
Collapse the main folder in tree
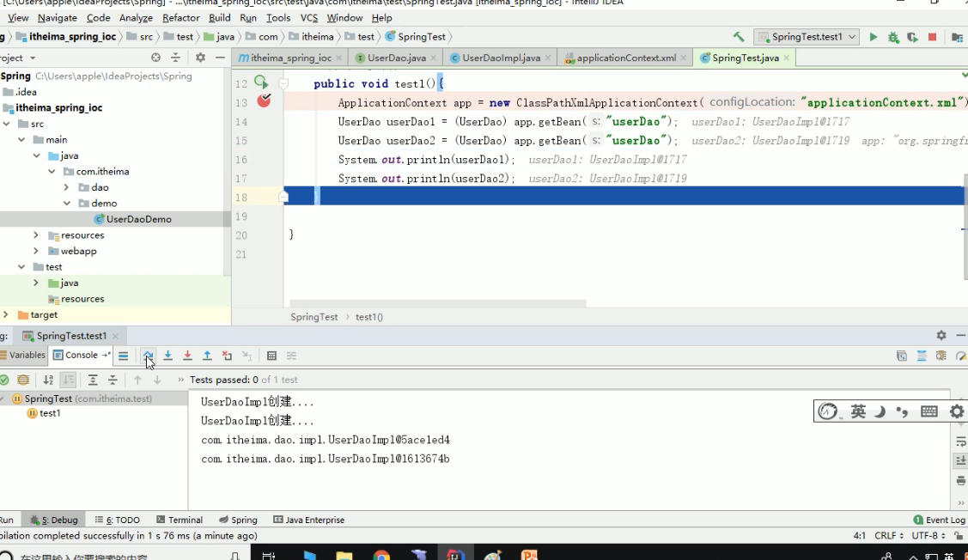(x=21, y=139)
